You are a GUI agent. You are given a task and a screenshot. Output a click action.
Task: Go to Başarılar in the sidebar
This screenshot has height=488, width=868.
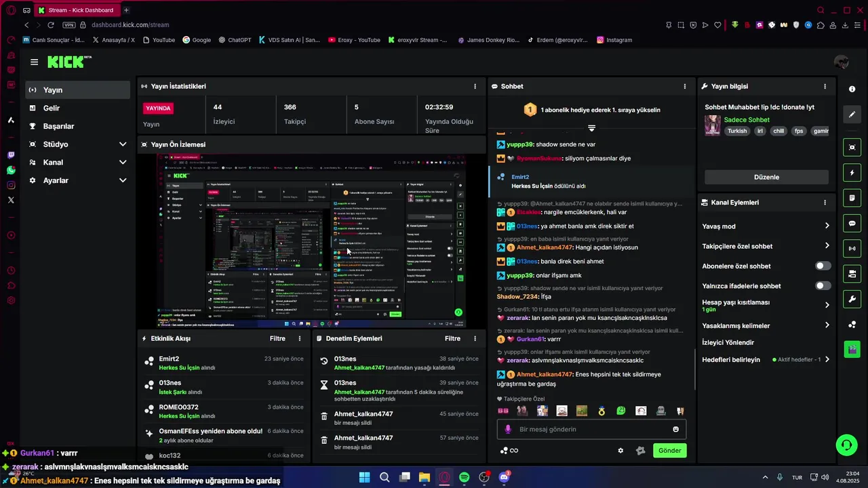point(77,126)
